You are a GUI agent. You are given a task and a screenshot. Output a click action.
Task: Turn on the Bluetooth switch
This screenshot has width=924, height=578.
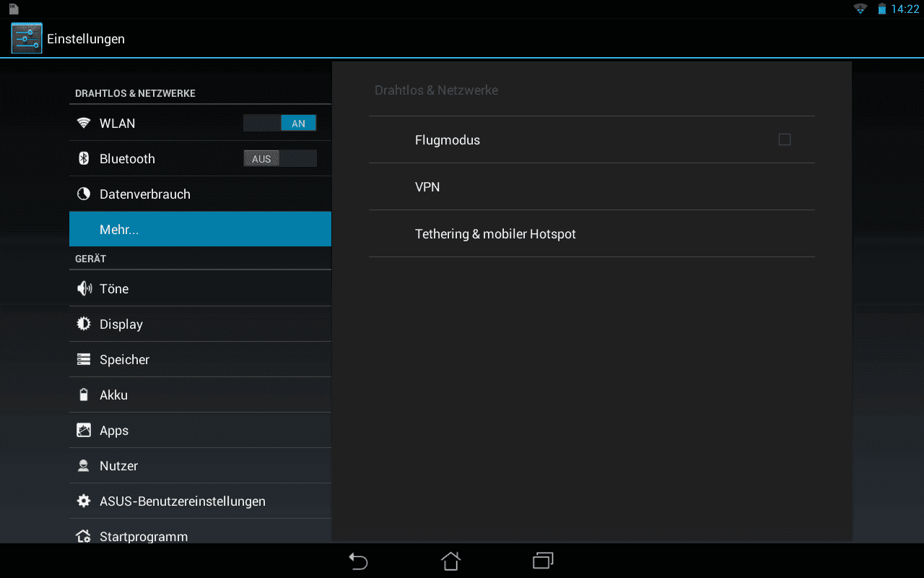coord(280,158)
